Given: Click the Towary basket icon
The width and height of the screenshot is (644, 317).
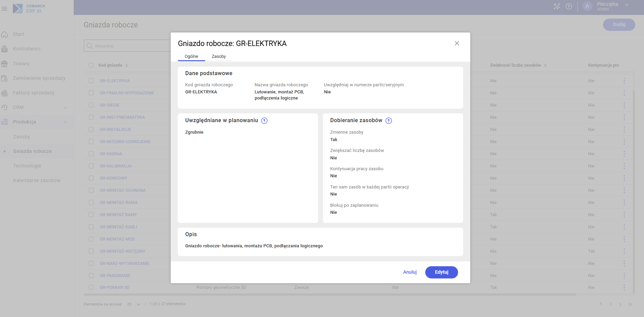Looking at the screenshot, I should (4, 64).
